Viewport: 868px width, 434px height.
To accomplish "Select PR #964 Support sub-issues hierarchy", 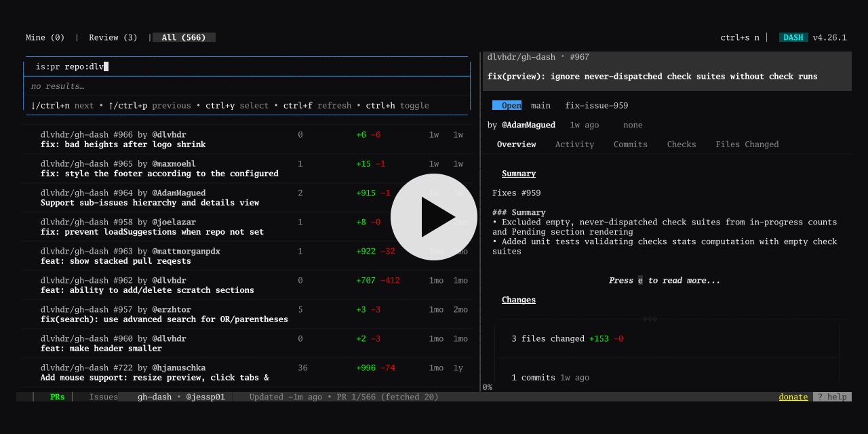I will (x=247, y=198).
